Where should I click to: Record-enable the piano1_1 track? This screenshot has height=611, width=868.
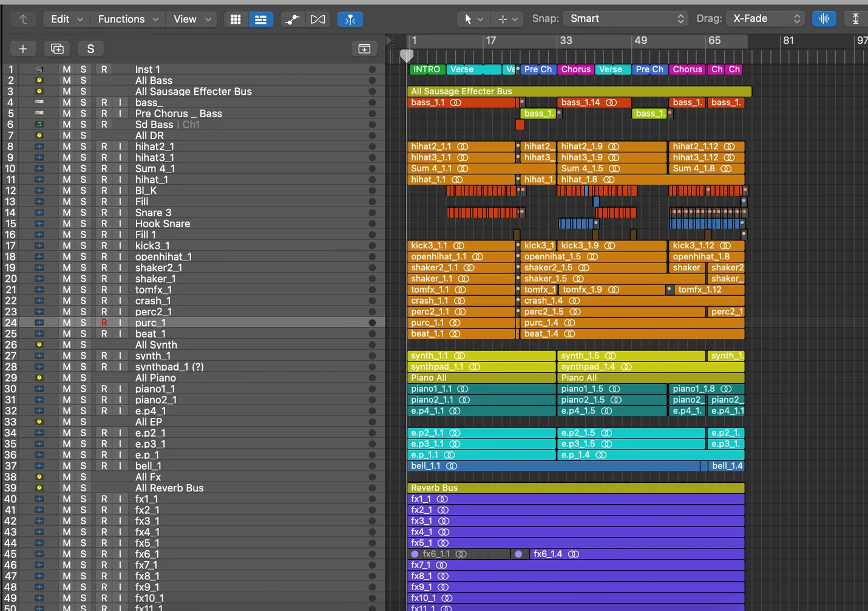pyautogui.click(x=104, y=389)
